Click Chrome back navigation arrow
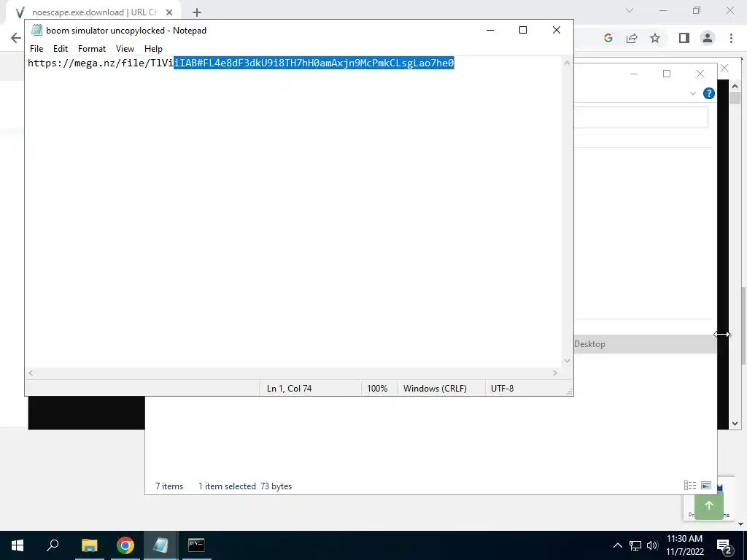 point(16,38)
